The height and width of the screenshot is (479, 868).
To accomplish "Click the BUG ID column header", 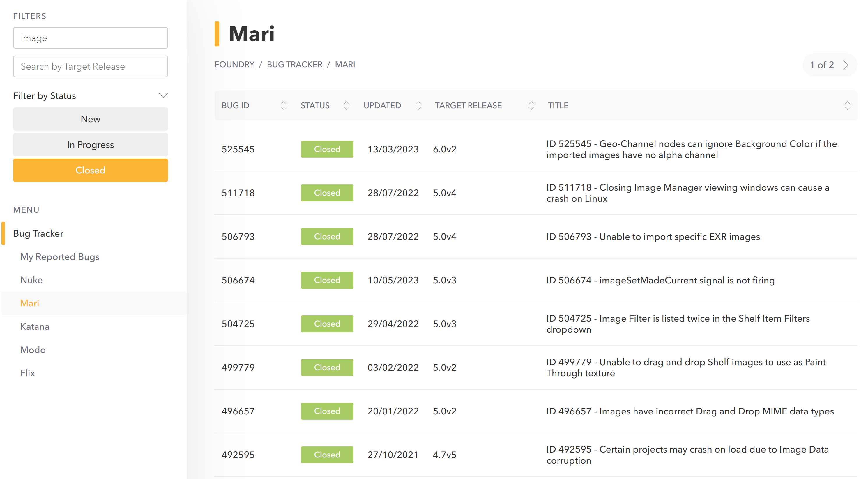I will [235, 105].
